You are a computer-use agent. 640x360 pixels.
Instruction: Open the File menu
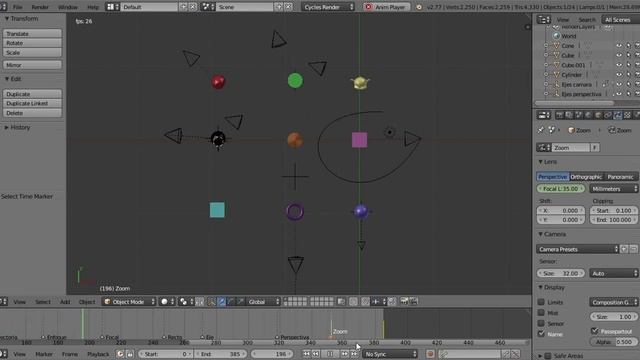click(x=18, y=7)
